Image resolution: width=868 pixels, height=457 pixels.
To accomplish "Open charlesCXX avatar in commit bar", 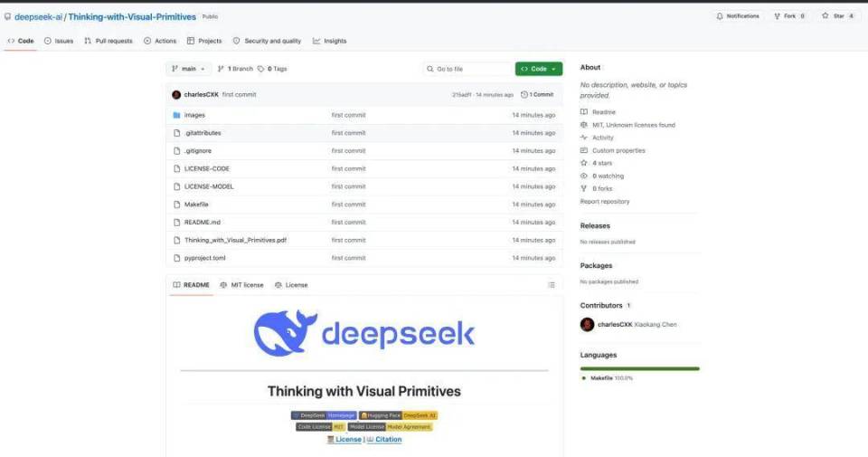I will click(x=176, y=95).
